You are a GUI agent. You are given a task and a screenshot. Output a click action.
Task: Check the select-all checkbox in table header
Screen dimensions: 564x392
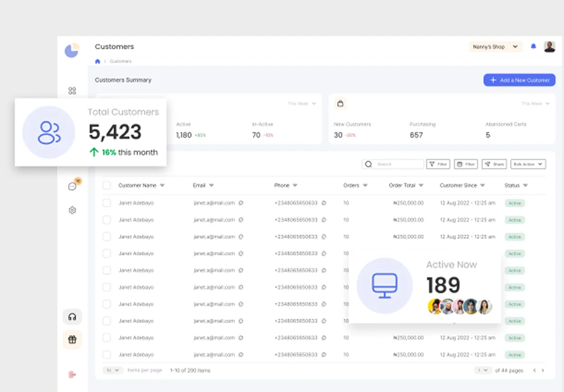coord(107,185)
